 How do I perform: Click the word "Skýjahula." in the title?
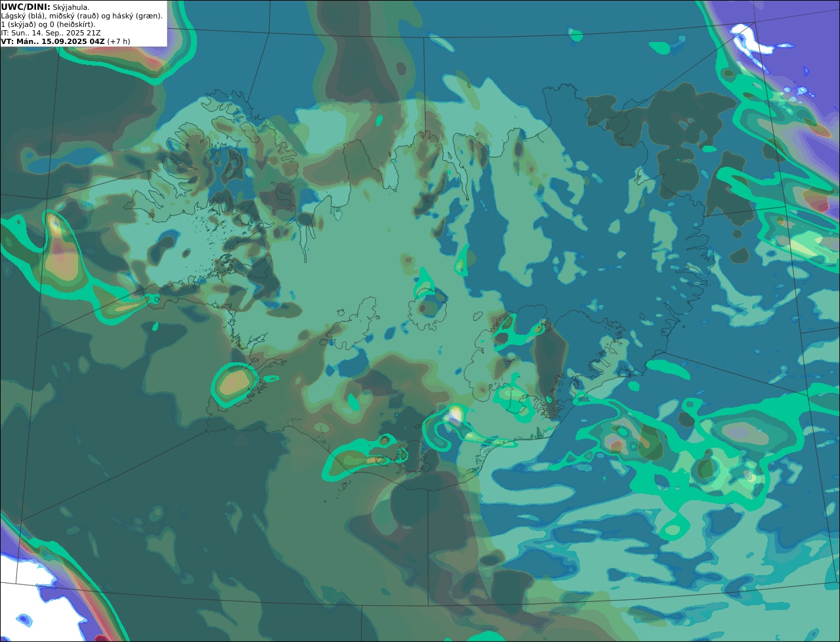71,7
